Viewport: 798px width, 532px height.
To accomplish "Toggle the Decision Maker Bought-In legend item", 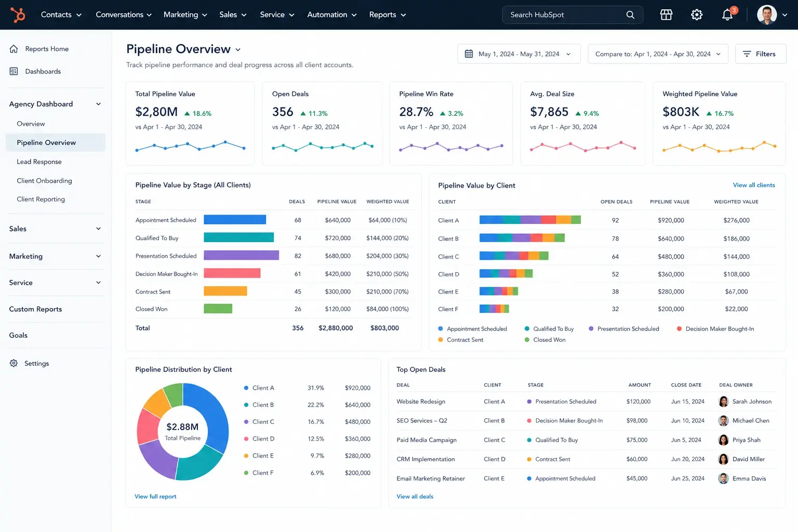I will point(715,329).
